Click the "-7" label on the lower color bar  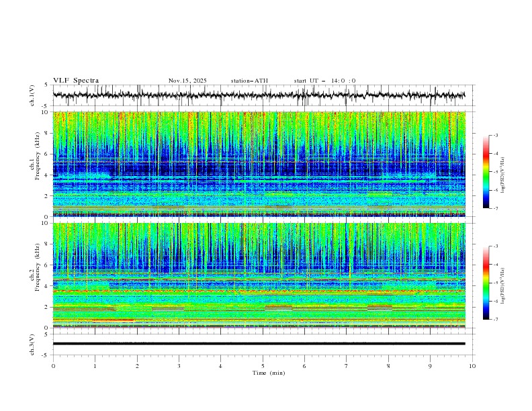pos(496,320)
